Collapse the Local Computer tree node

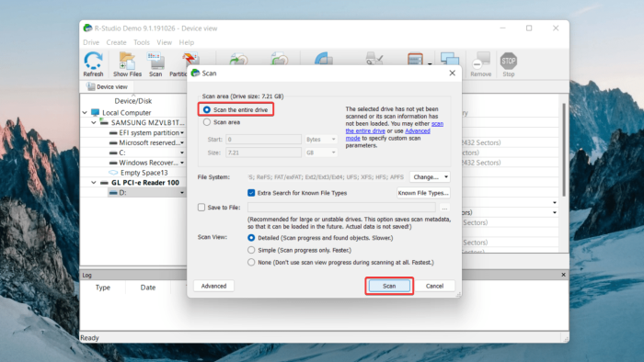coord(85,112)
